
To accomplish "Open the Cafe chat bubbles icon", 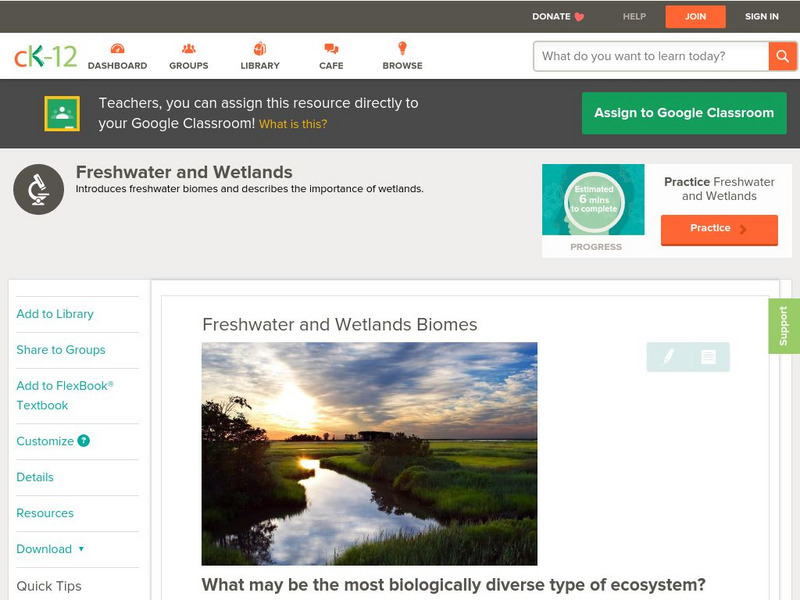I will [331, 49].
